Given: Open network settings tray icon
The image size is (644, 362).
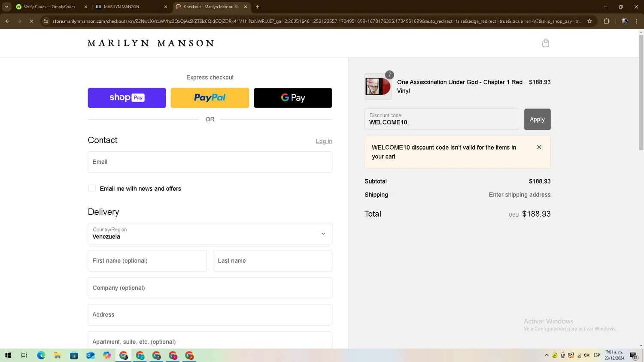Looking at the screenshot, I should tap(579, 355).
